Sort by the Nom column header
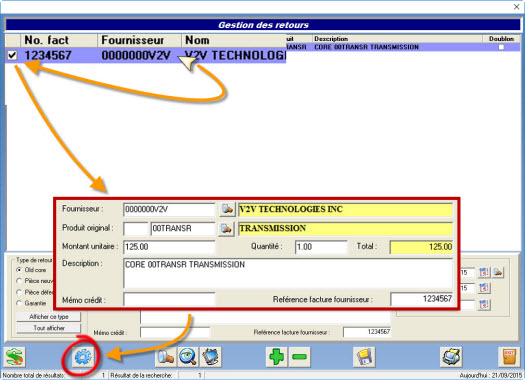525x380 pixels. point(234,40)
